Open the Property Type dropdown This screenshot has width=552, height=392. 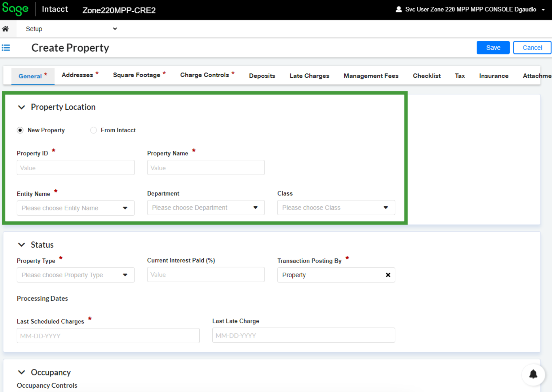75,275
